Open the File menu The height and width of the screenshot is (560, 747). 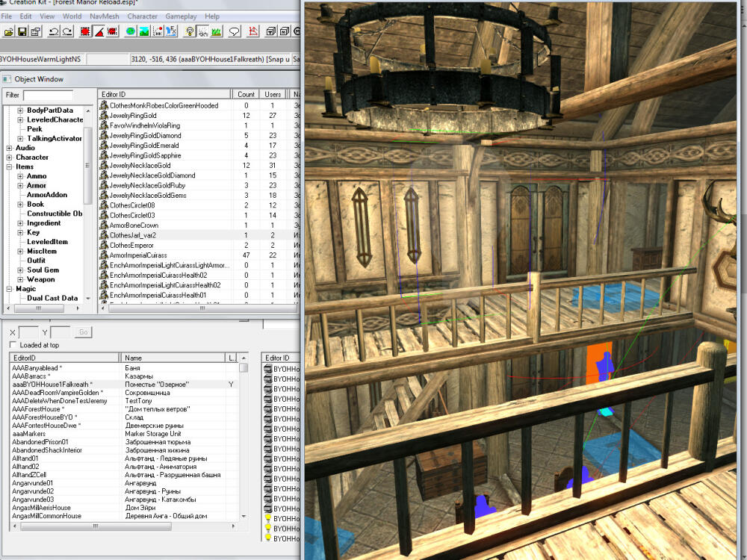(7, 16)
